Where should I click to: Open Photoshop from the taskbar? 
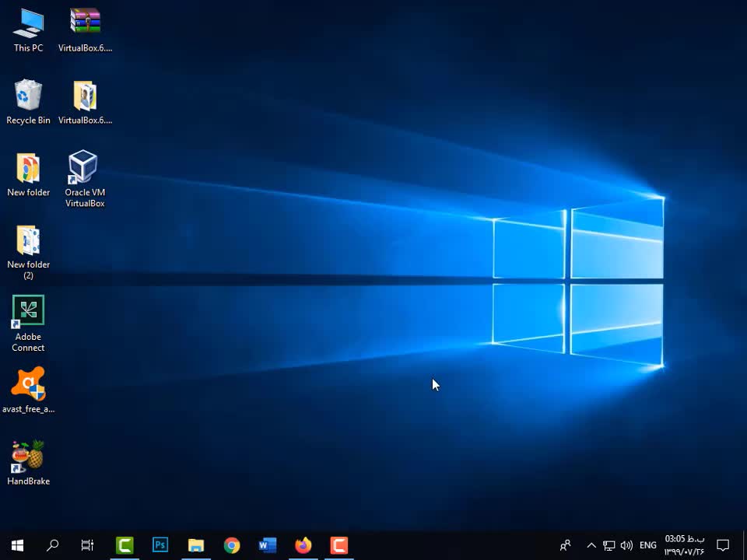point(160,545)
